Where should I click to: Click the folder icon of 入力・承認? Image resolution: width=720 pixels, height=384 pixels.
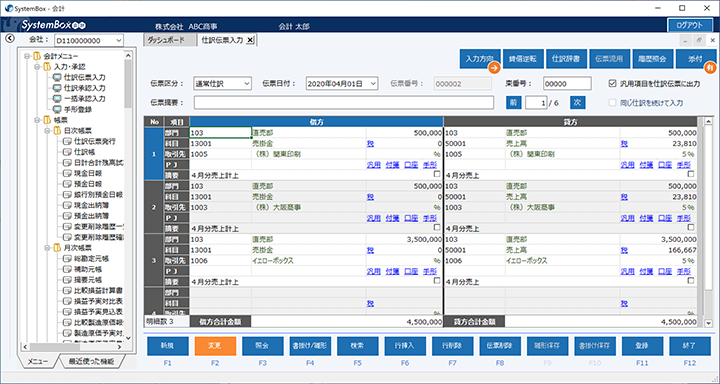point(47,67)
